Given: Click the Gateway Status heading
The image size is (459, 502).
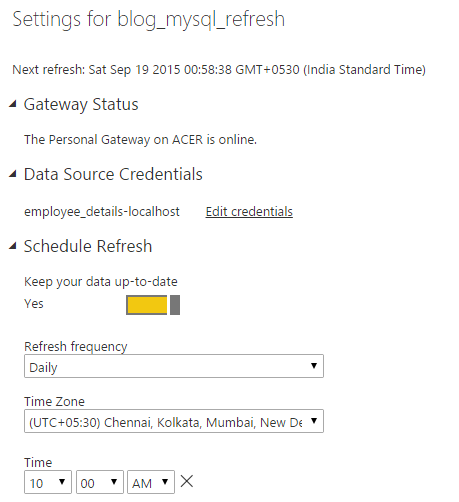Looking at the screenshot, I should [x=81, y=104].
